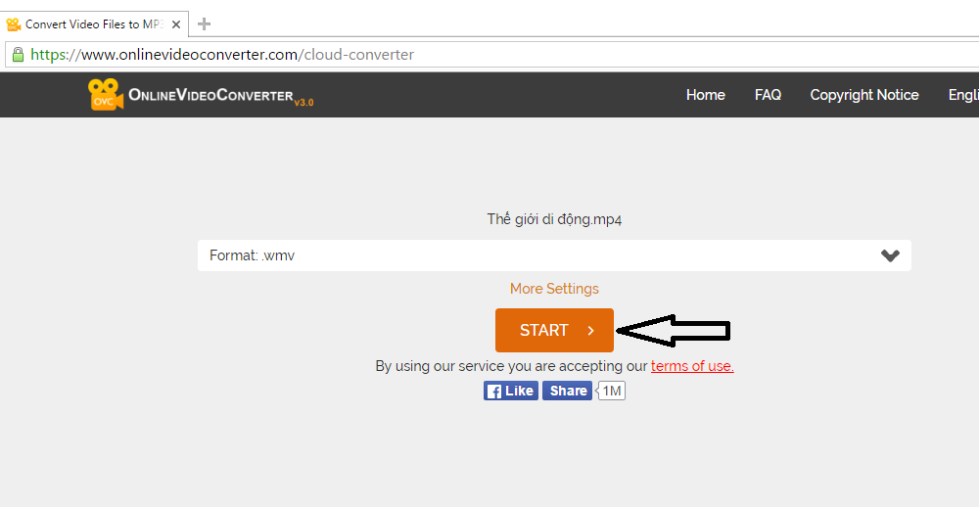The width and height of the screenshot is (980, 508).
Task: Open a new tab with the plus icon
Action: 204,24
